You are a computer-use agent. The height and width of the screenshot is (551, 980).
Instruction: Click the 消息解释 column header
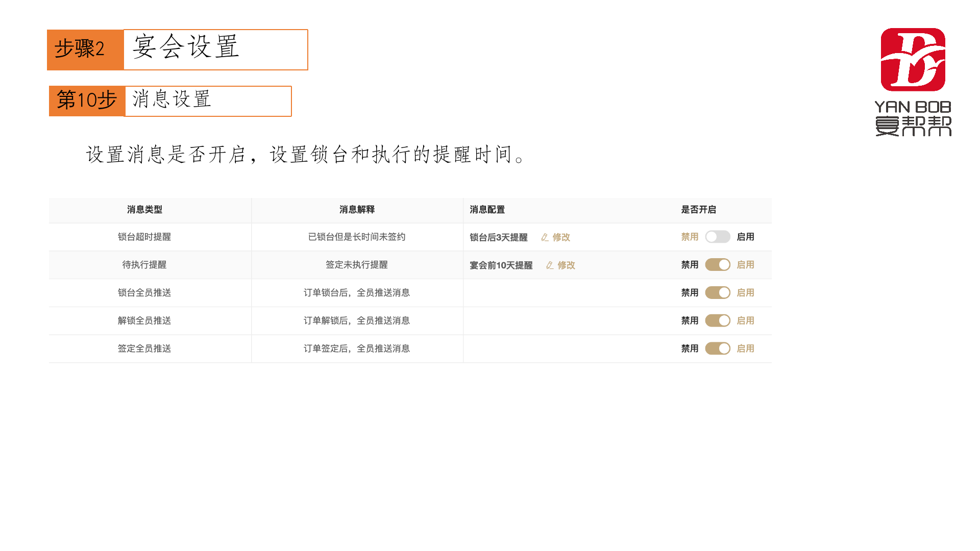click(357, 210)
